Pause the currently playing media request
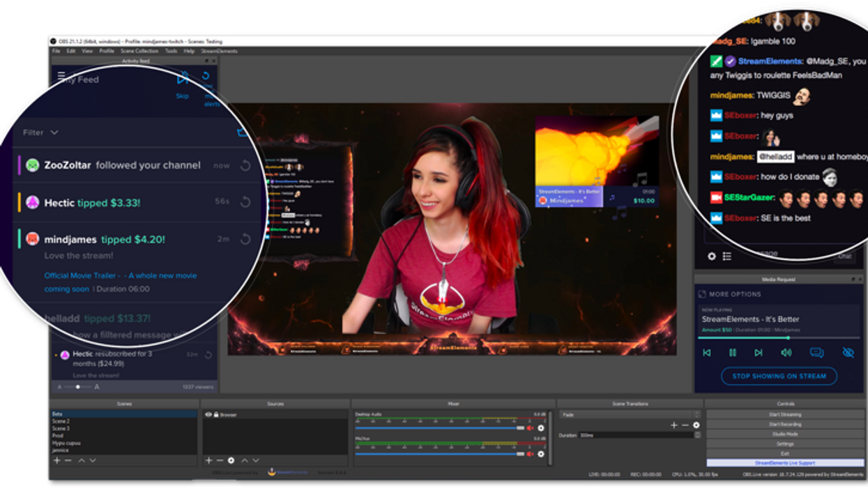868x488 pixels. pos(733,353)
